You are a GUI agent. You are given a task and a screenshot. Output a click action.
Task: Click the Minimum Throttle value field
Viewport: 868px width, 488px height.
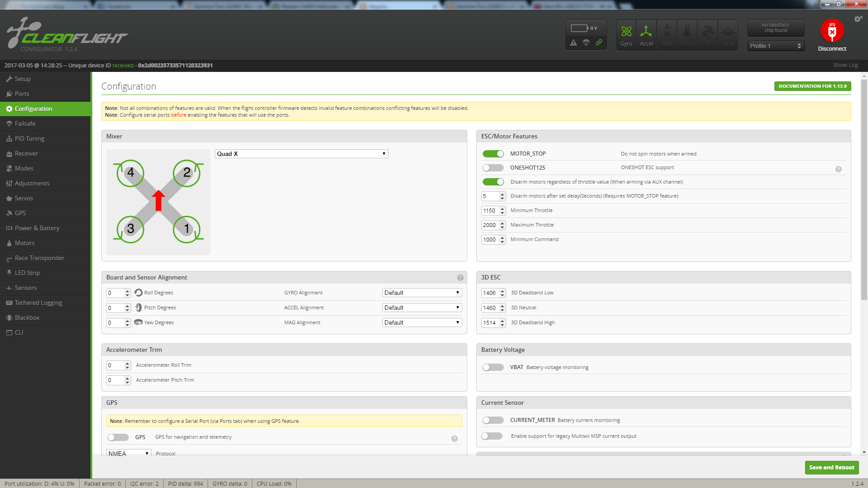493,211
